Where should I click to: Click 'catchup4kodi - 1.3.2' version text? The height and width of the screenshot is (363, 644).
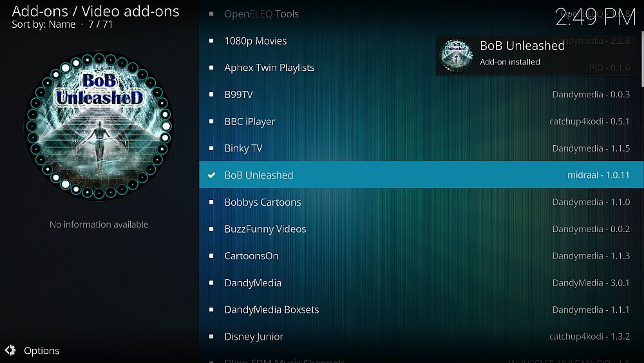point(589,337)
